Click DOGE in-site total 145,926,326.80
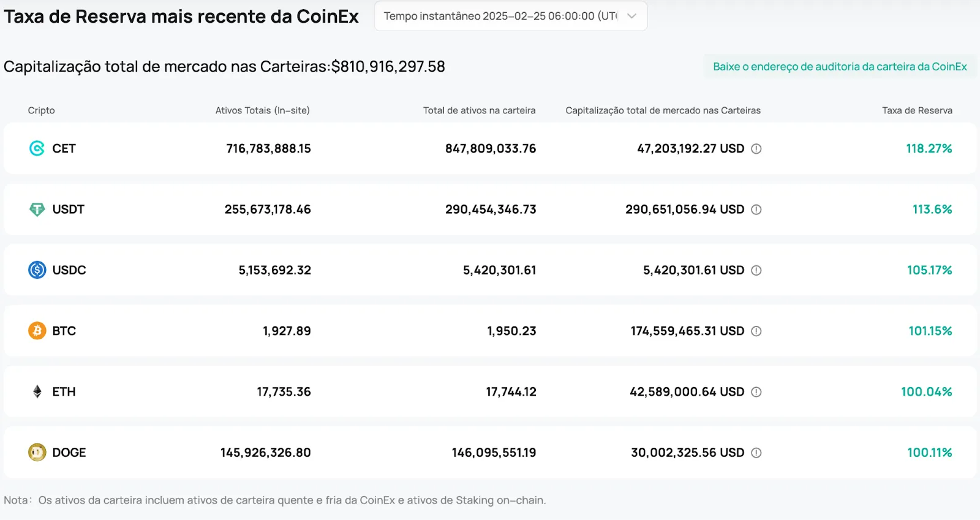The height and width of the screenshot is (520, 980). tap(265, 453)
